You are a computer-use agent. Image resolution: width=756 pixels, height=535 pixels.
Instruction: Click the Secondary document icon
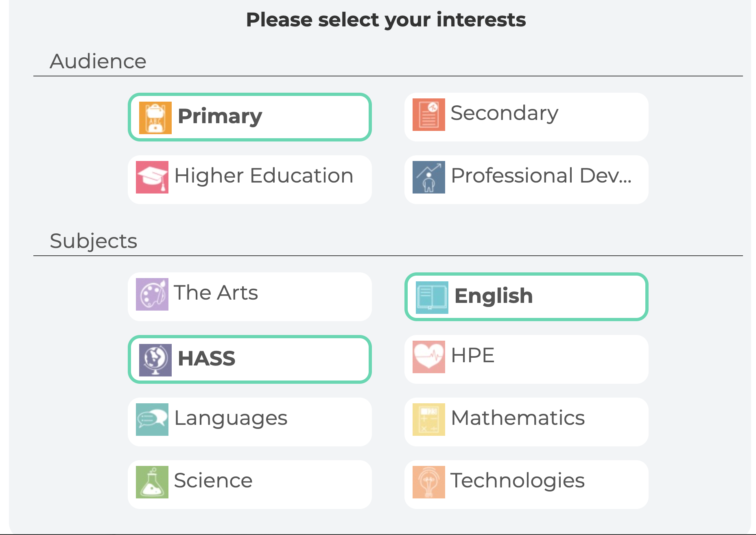point(428,115)
